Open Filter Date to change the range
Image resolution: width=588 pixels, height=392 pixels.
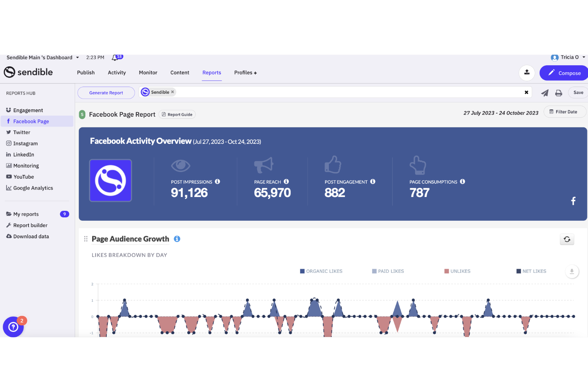pos(565,112)
